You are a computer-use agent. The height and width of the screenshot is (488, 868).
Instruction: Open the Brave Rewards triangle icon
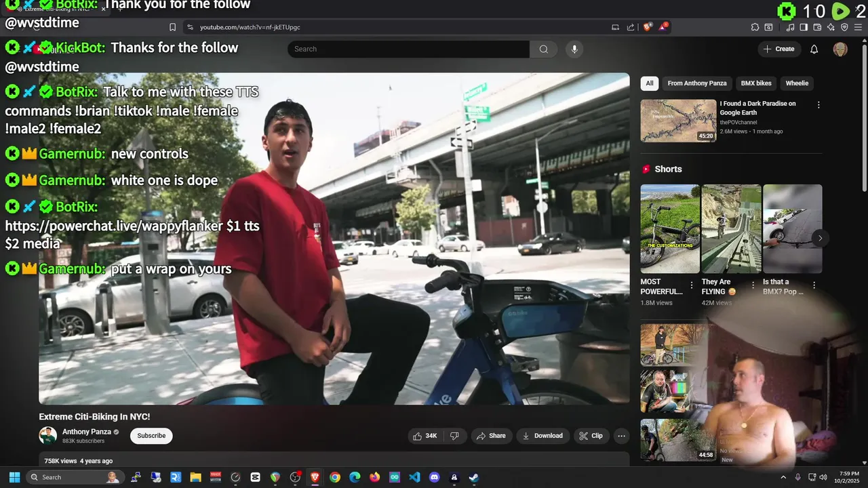(663, 27)
